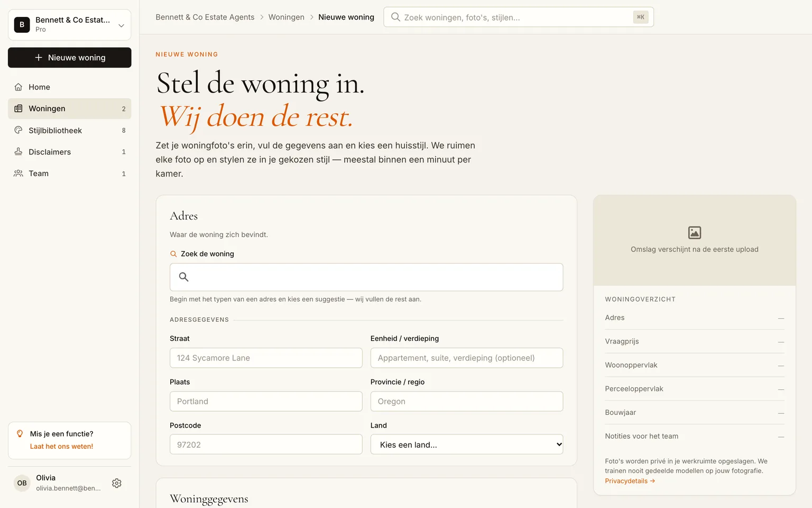The width and height of the screenshot is (812, 508).
Task: Click the Woningen building icon
Action: (19, 108)
